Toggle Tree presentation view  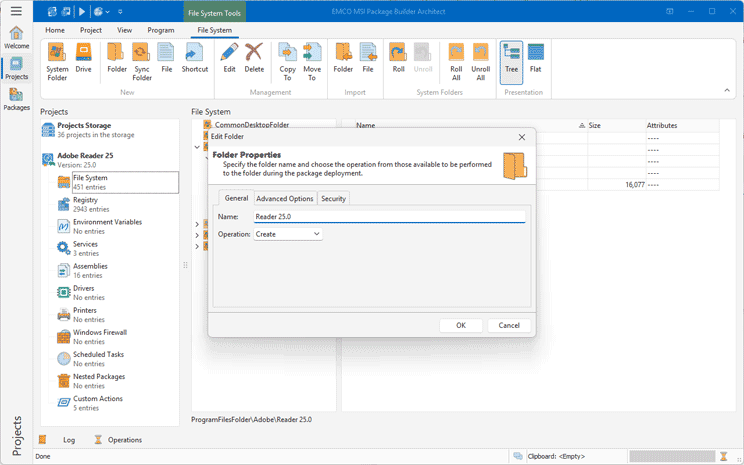[511, 59]
